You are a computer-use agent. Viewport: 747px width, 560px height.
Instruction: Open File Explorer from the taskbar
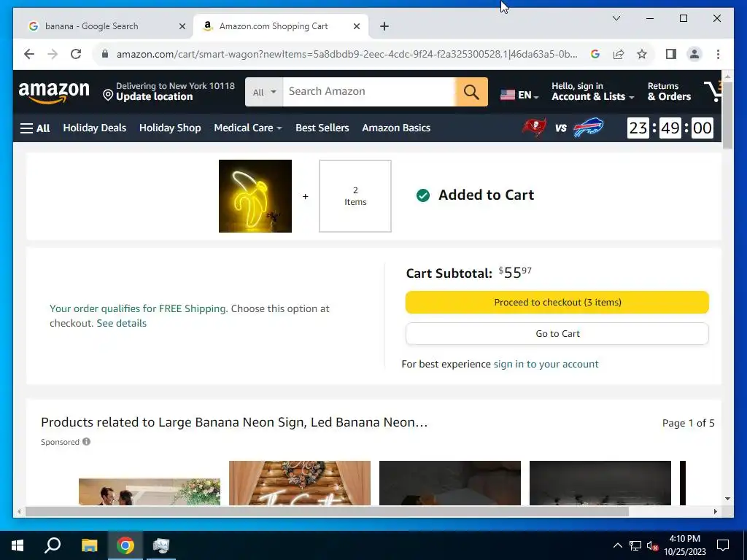[89, 545]
